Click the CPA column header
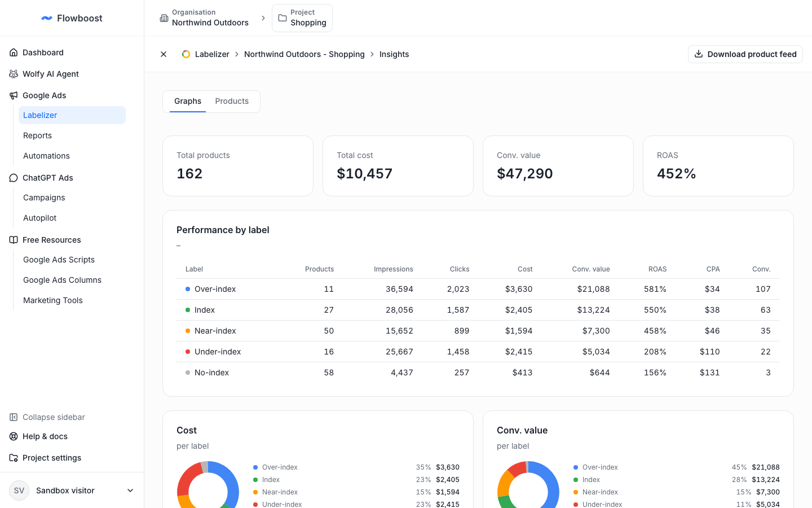Viewport: 812px width, 508px height. (x=713, y=269)
